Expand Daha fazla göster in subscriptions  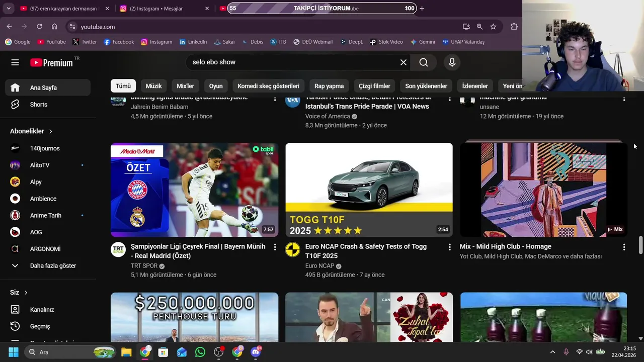click(x=48, y=266)
